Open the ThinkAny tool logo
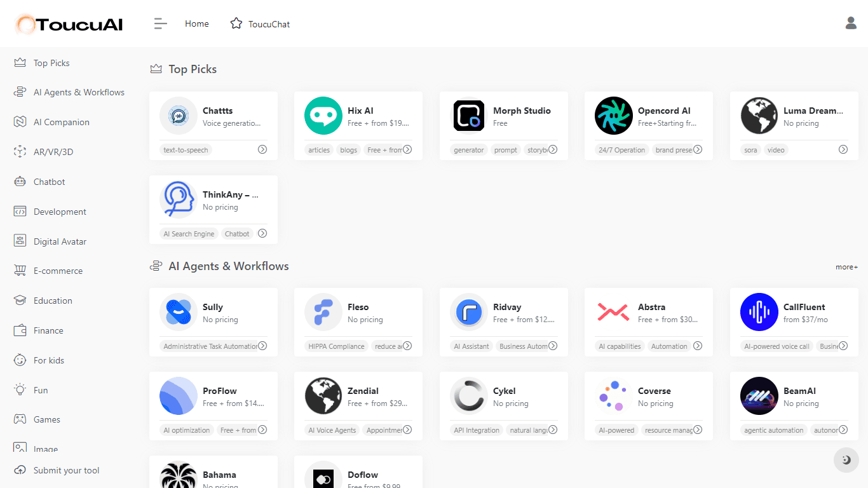The image size is (868, 488). tap(179, 200)
